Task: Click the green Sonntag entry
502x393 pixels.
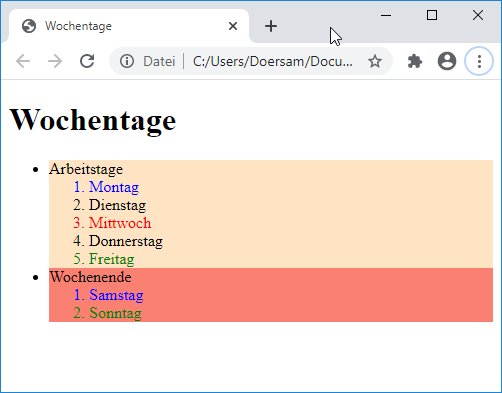Action: coord(115,313)
